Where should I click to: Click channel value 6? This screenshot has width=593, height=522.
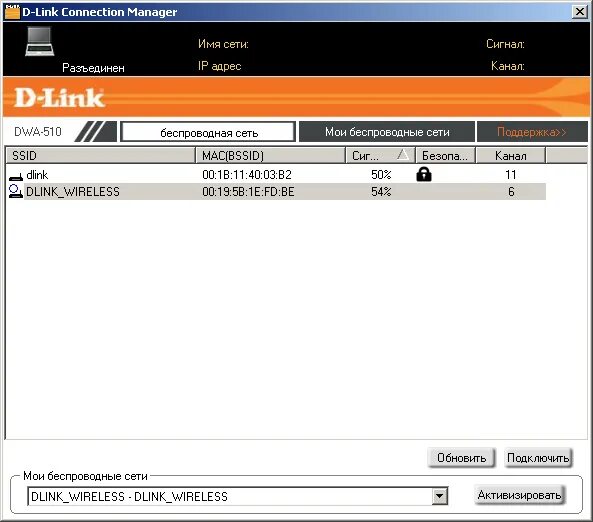coord(511,192)
